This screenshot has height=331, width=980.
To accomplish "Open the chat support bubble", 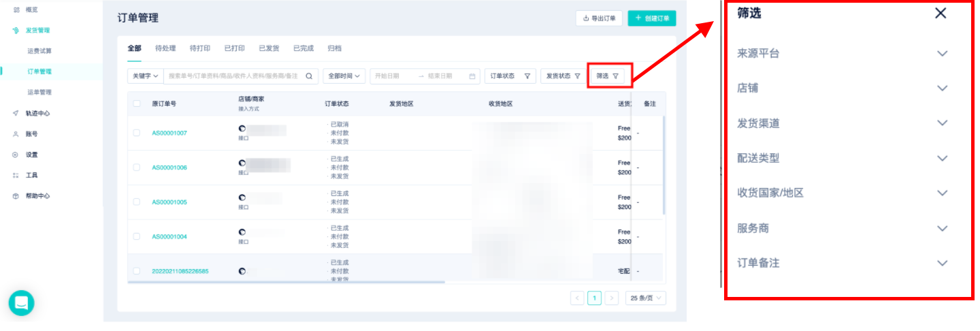I will tap(21, 303).
